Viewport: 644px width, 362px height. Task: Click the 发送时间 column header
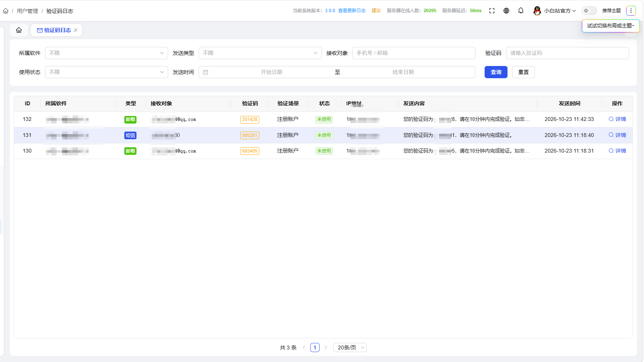click(570, 103)
